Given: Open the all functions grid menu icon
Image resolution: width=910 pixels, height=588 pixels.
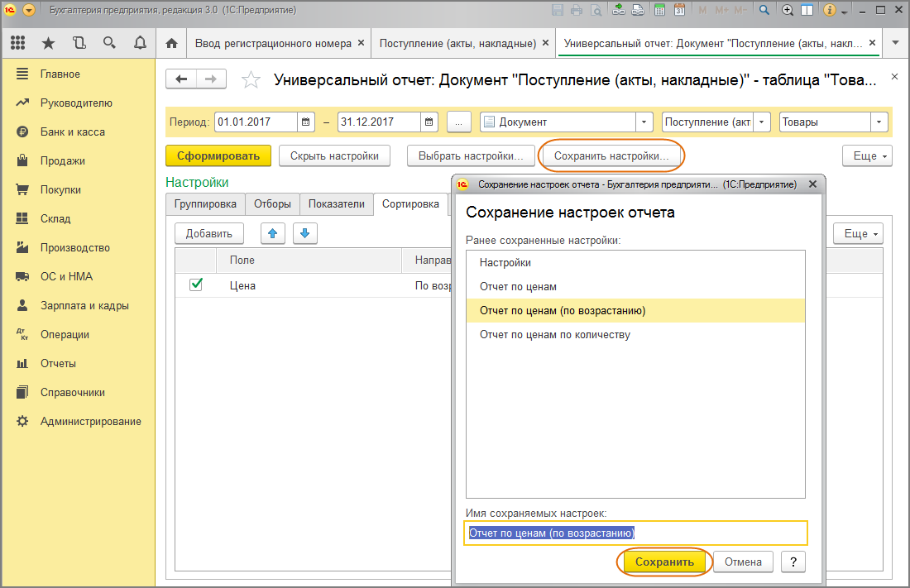Looking at the screenshot, I should coord(17,43).
